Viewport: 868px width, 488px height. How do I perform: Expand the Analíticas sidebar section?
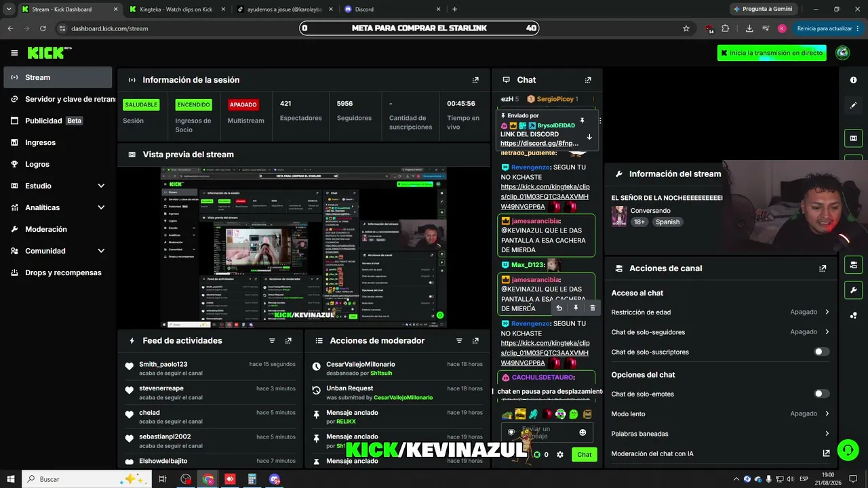[101, 207]
